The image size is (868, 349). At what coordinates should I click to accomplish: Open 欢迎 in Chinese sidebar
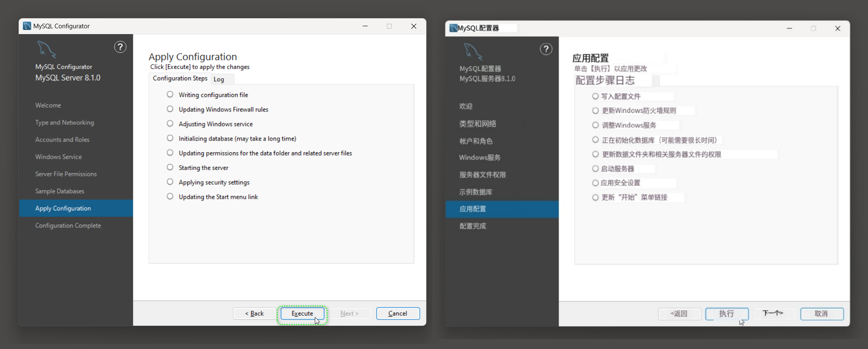coord(466,106)
